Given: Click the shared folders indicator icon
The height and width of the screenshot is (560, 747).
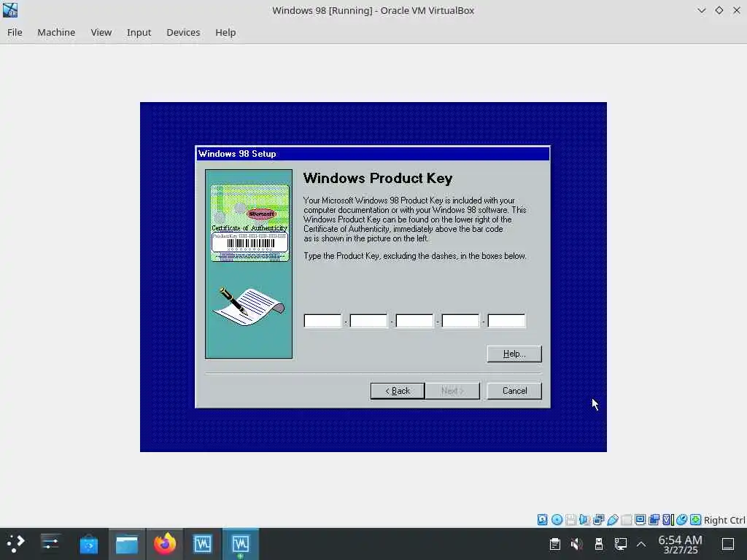Looking at the screenshot, I should (627, 519).
